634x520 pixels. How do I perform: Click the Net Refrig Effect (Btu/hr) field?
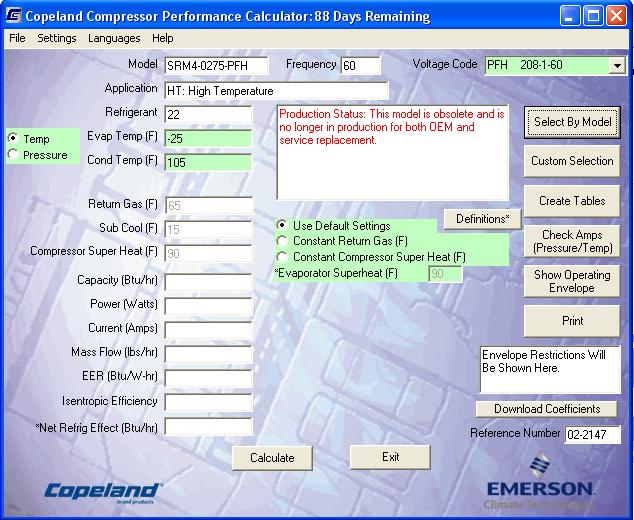click(x=209, y=427)
